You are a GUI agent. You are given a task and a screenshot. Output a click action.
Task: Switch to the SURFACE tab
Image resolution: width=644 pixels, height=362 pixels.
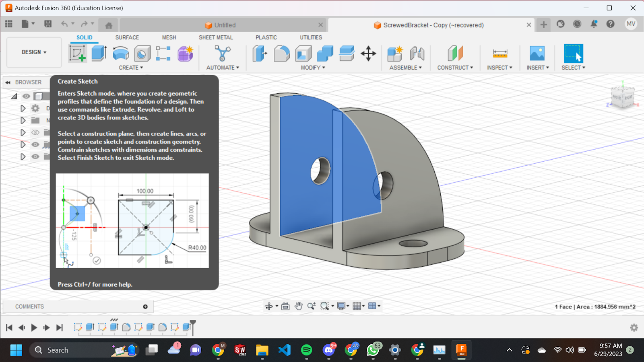pos(127,37)
